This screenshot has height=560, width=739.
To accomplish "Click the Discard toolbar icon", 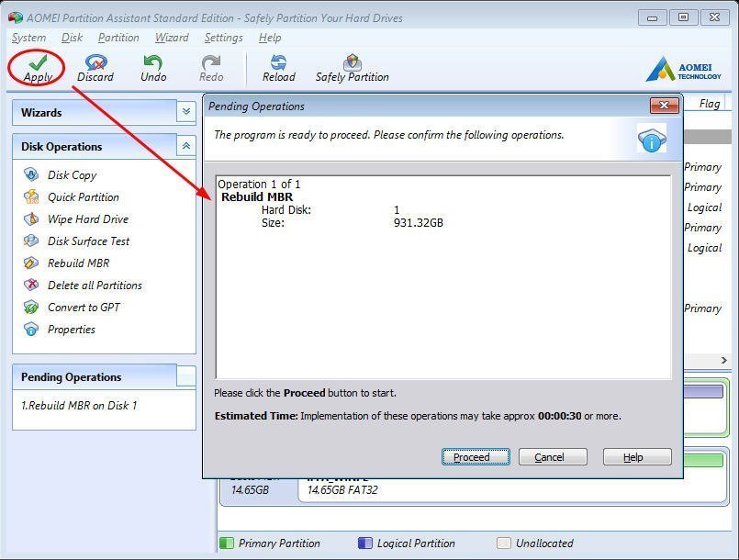I will pyautogui.click(x=95, y=62).
